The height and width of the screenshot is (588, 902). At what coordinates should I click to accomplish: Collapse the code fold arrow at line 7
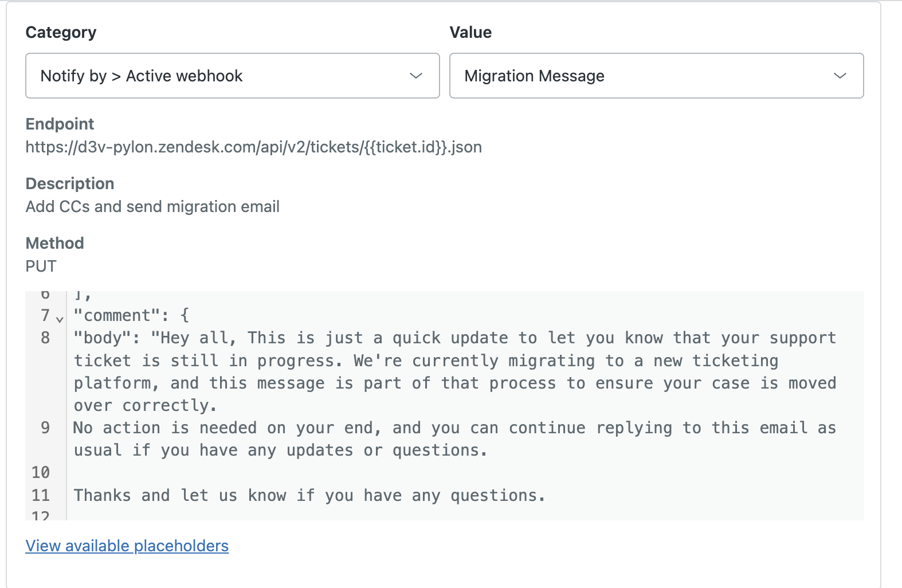point(60,319)
